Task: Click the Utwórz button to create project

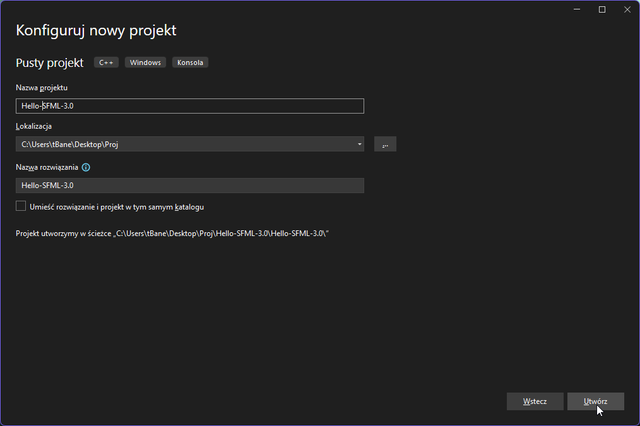Action: pyautogui.click(x=596, y=402)
